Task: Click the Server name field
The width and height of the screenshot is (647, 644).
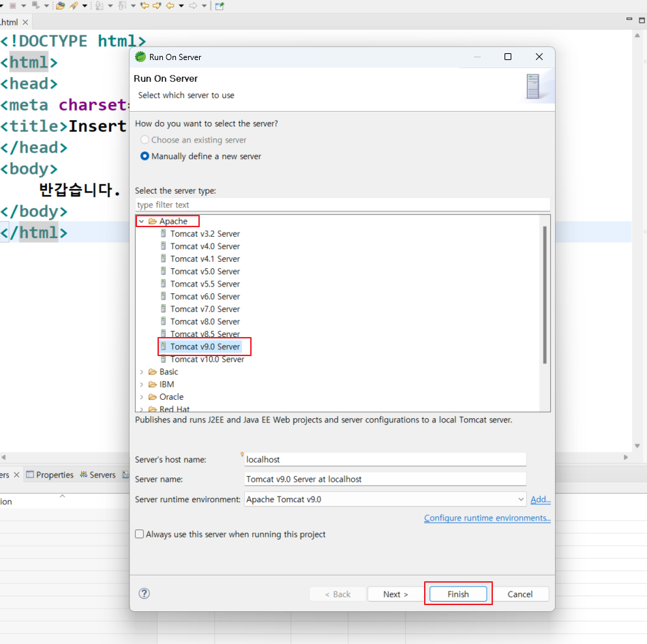Action: coord(385,480)
